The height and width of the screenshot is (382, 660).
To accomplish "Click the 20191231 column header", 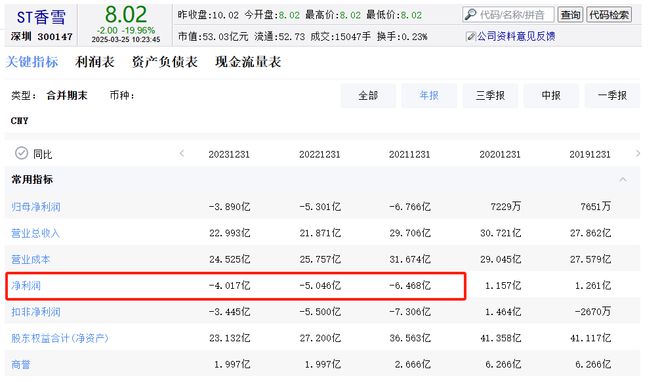I will click(590, 154).
